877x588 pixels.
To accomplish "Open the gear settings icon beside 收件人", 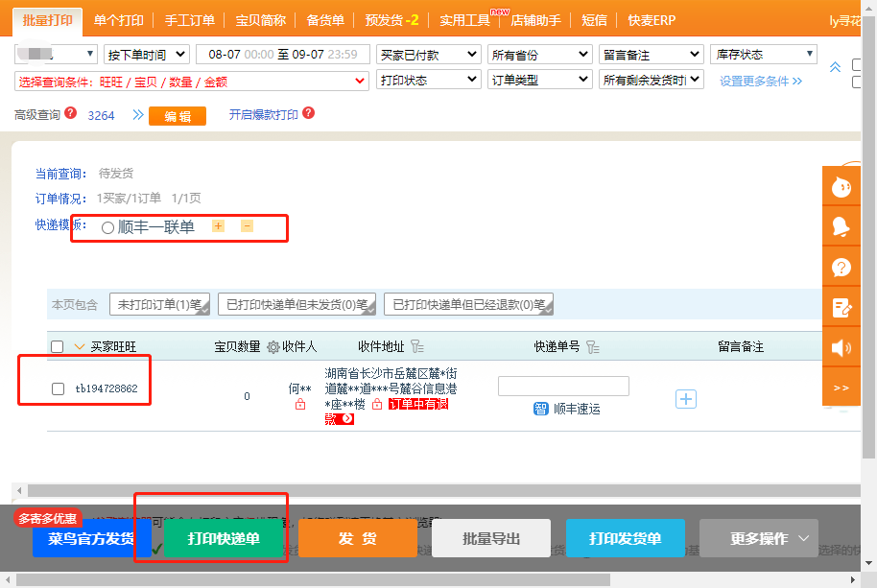I will click(x=273, y=347).
